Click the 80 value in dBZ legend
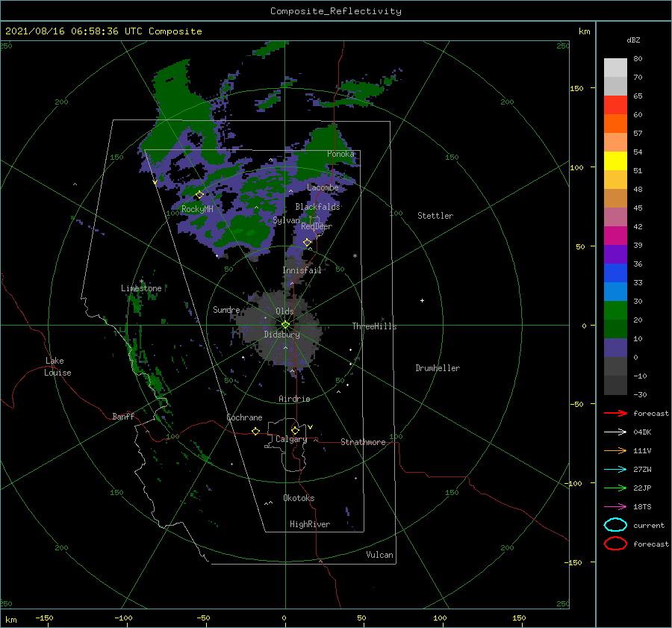This screenshot has height=628, width=672. pos(638,59)
